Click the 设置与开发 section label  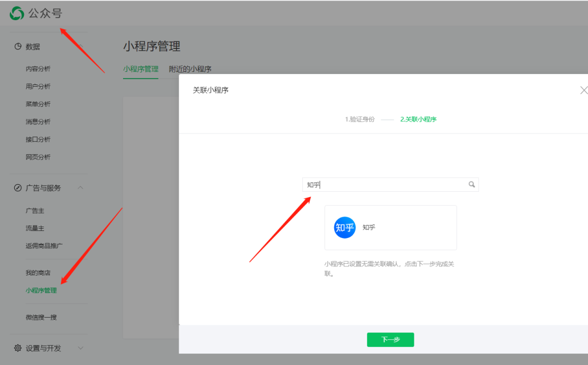click(x=43, y=348)
